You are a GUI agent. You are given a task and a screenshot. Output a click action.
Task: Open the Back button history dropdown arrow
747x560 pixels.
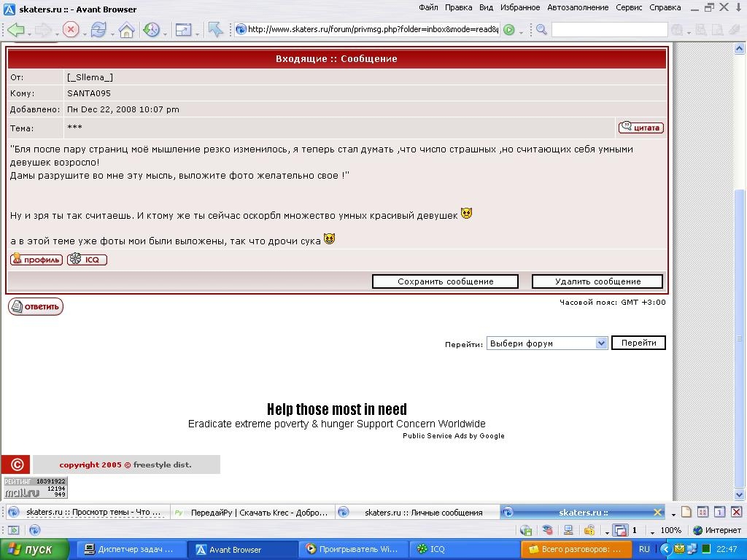[x=28, y=33]
